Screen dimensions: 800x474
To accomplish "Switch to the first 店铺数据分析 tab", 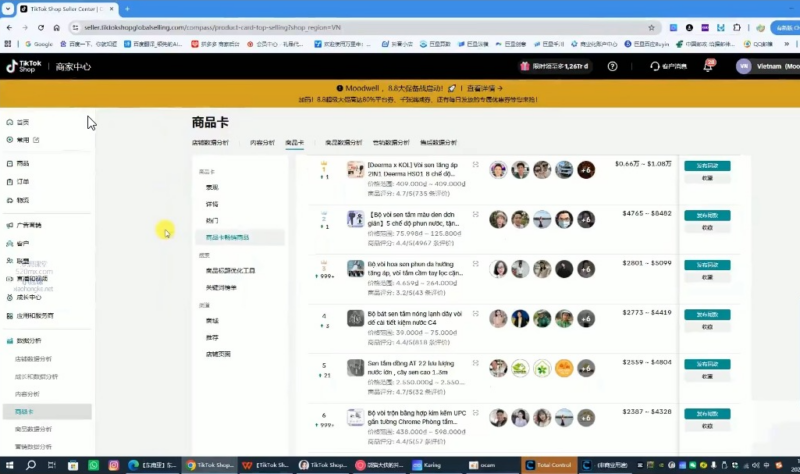I will pos(210,142).
